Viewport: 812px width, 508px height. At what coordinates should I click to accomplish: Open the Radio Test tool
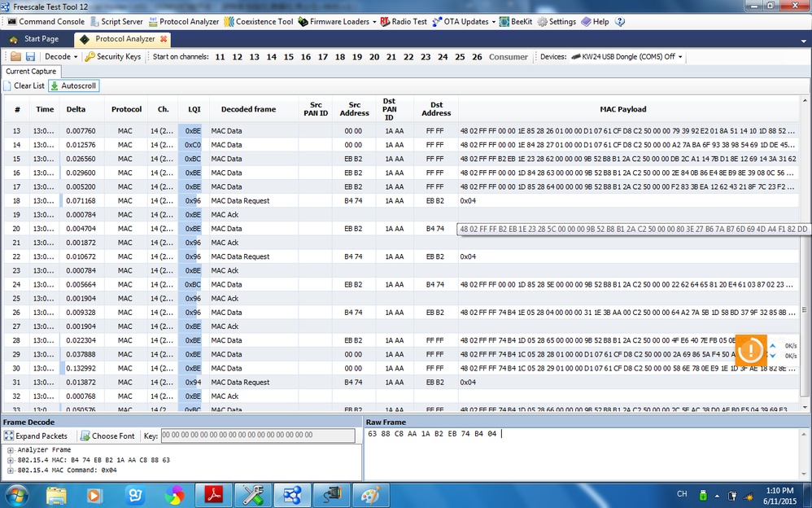pyautogui.click(x=404, y=22)
